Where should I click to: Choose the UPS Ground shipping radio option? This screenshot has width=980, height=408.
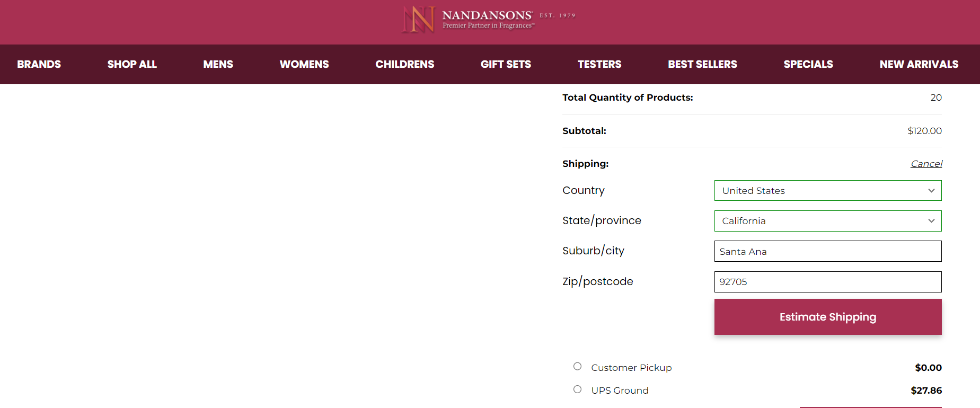pyautogui.click(x=578, y=389)
